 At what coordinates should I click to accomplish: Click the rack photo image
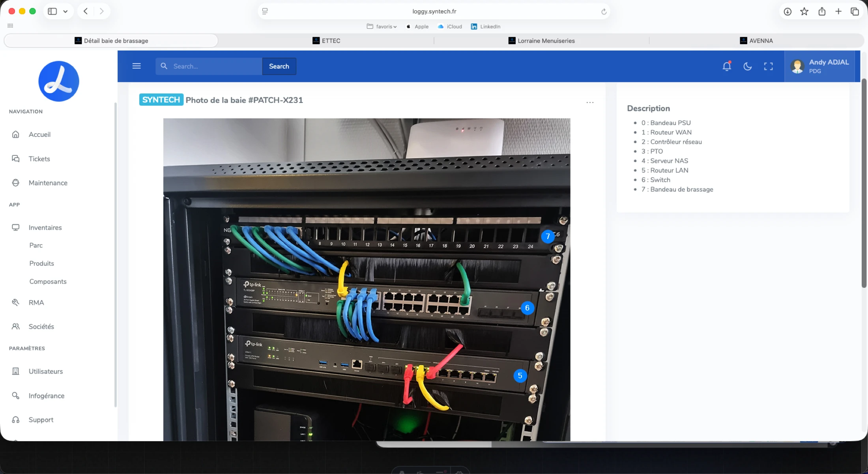[x=367, y=279]
